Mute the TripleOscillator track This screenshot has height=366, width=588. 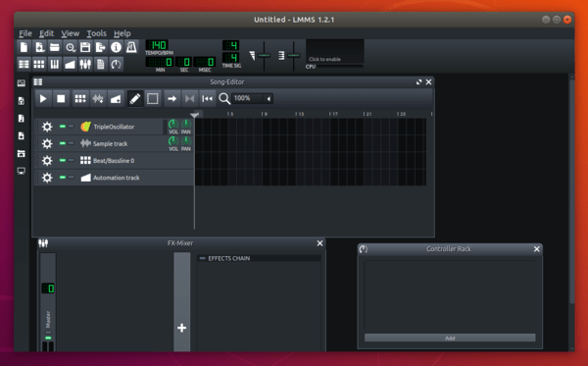pos(63,127)
